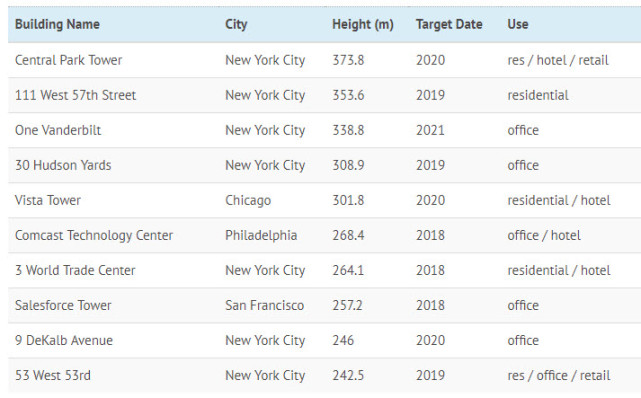641x398 pixels.
Task: Click the 246 height value
Action: click(343, 340)
